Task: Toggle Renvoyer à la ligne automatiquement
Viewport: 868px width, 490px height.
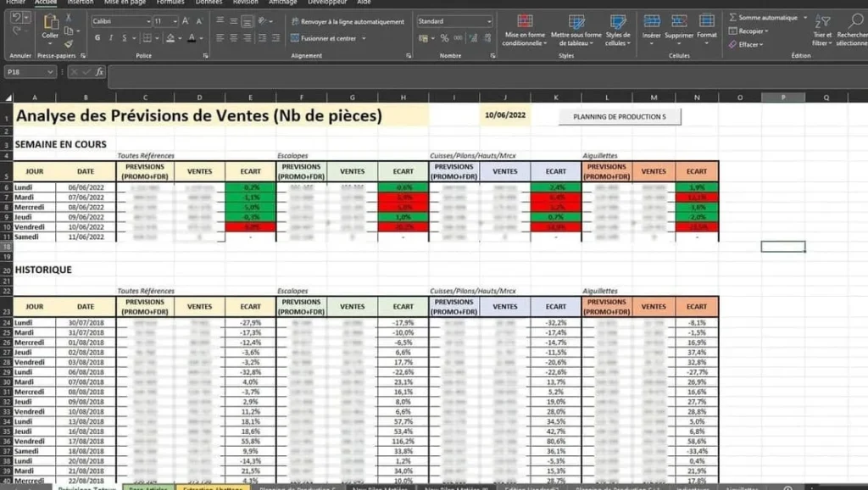Action: tap(348, 21)
